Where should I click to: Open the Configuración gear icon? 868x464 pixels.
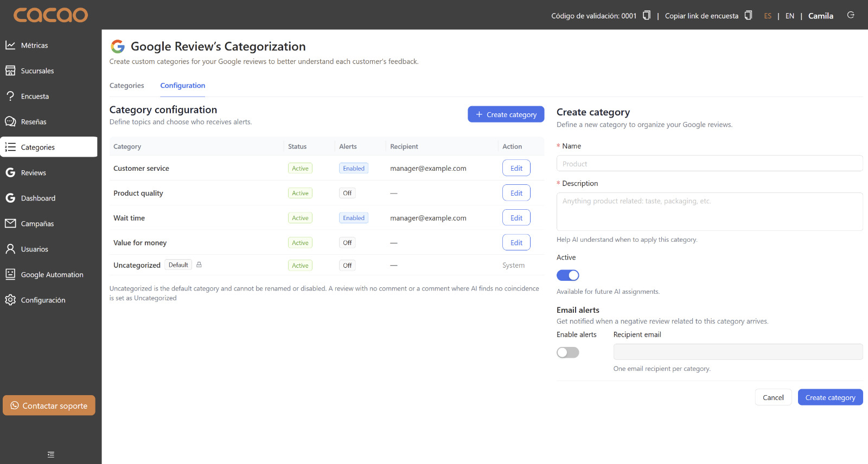[10, 300]
